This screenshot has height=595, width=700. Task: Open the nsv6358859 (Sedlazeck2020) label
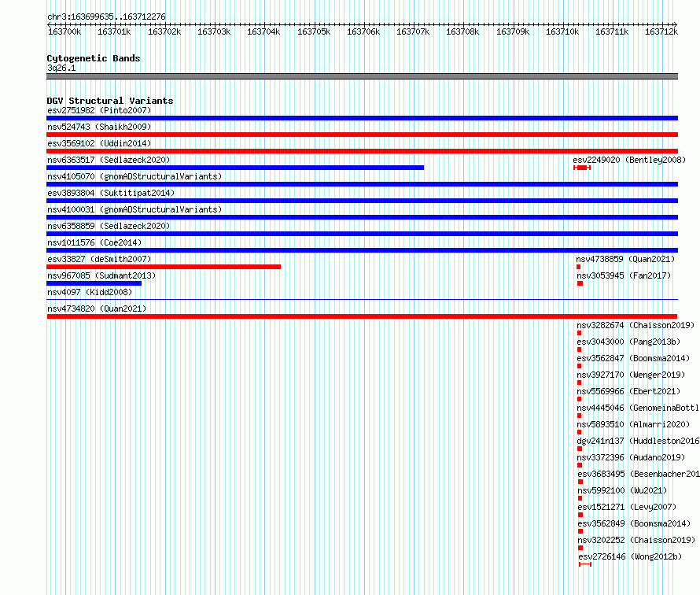109,226
